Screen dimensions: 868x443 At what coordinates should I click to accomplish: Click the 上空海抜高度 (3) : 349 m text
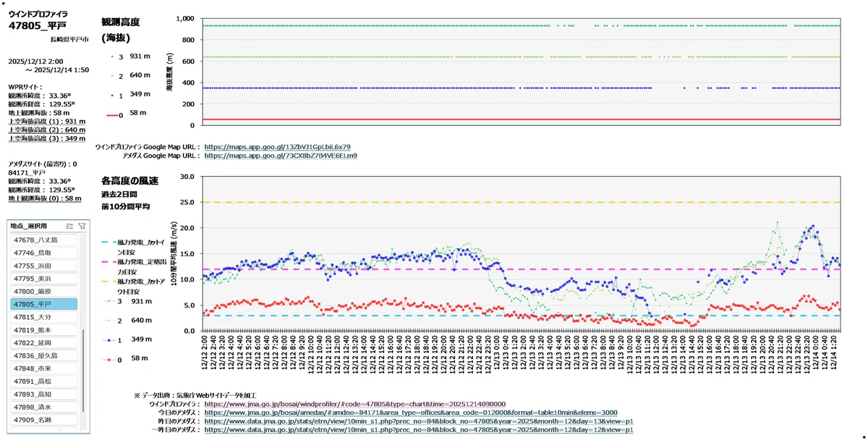[x=46, y=138]
